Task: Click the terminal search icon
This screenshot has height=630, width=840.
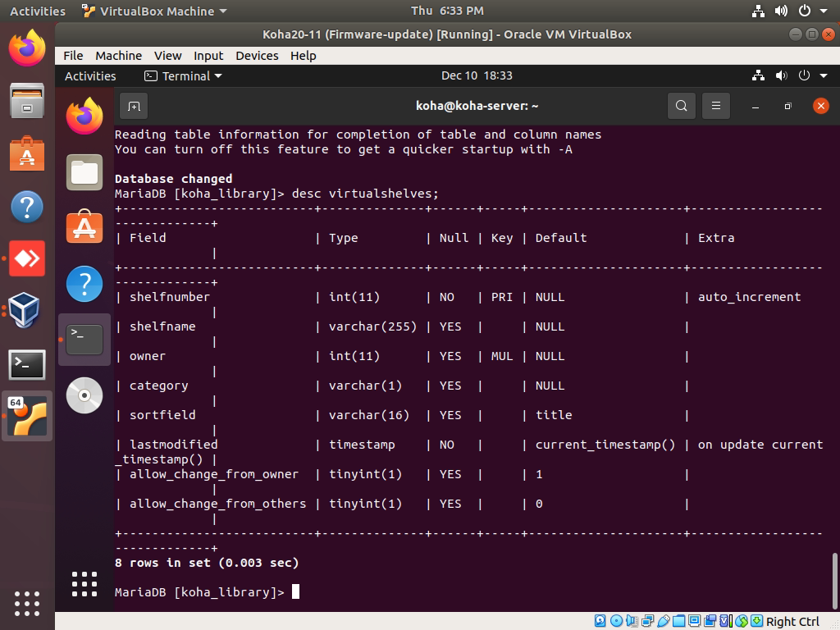Action: click(681, 106)
